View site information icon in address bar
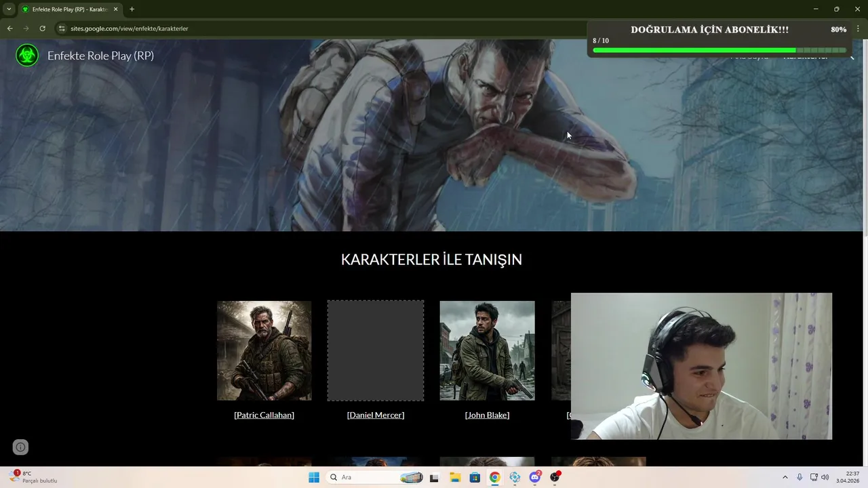 click(x=62, y=28)
